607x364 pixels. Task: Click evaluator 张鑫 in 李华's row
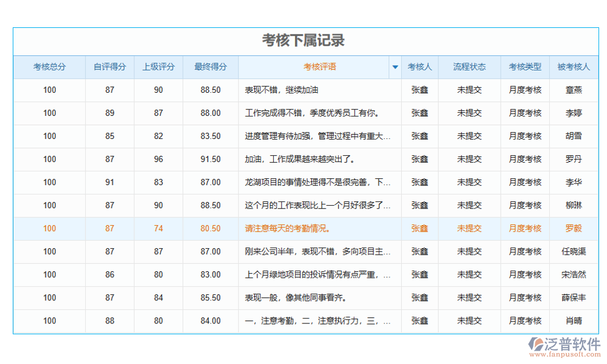pyautogui.click(x=419, y=182)
